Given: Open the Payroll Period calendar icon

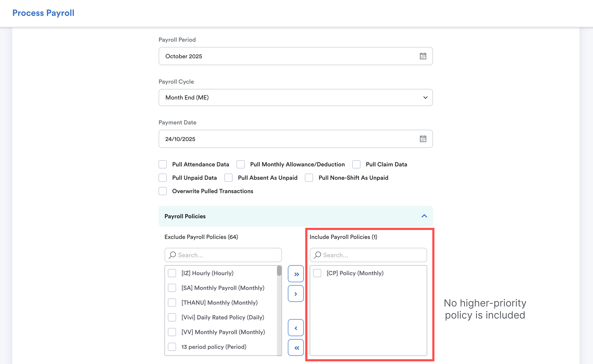Looking at the screenshot, I should [x=423, y=56].
